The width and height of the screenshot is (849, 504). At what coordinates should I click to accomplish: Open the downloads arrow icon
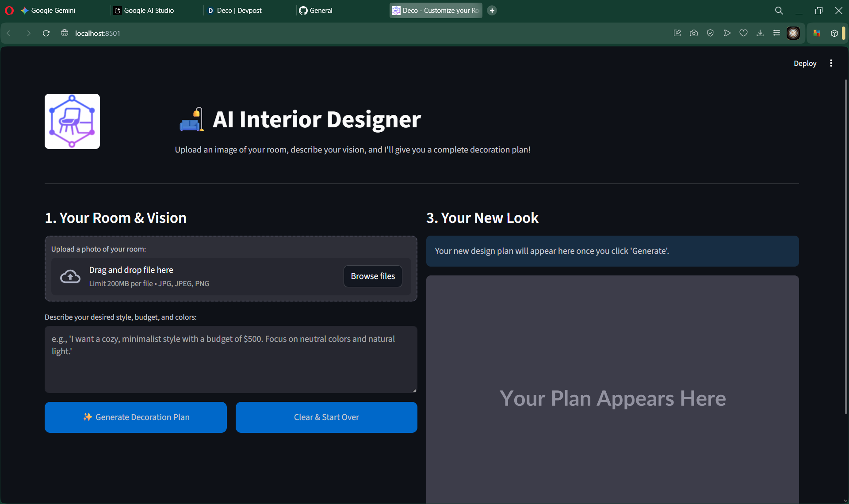[x=760, y=33]
